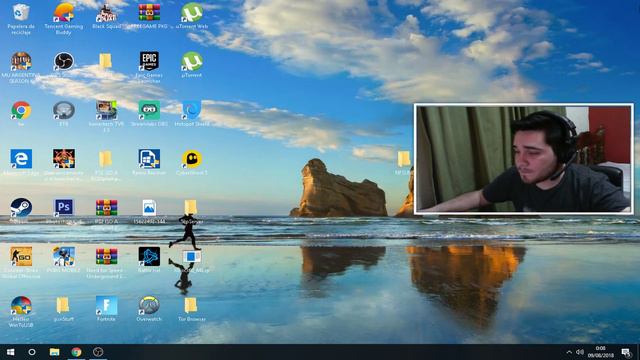The image size is (640, 360).
Task: Switch to Chrome on the taskbar
Action: (76, 352)
